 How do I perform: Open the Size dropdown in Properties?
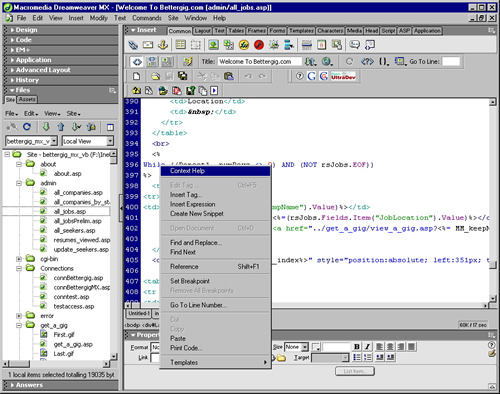coord(304,347)
